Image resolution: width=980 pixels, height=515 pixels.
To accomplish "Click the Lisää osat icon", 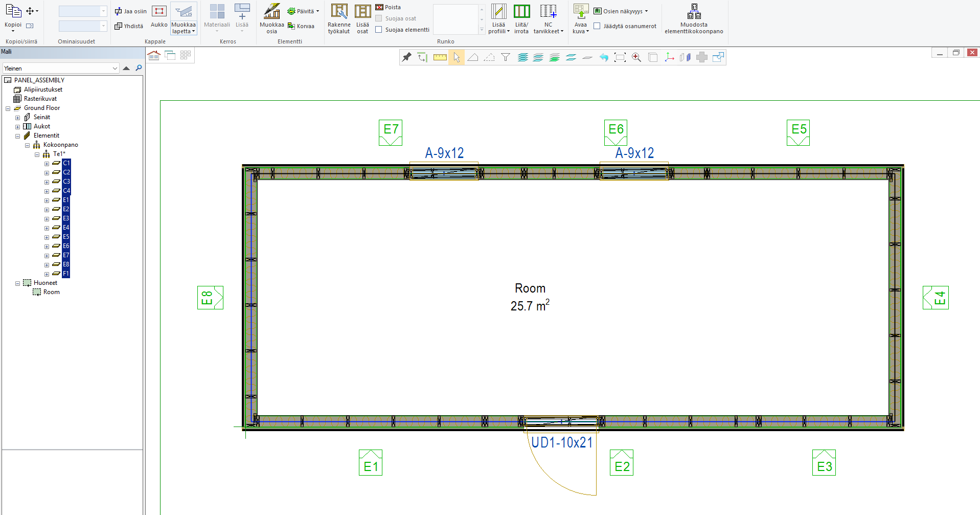I will pyautogui.click(x=362, y=19).
